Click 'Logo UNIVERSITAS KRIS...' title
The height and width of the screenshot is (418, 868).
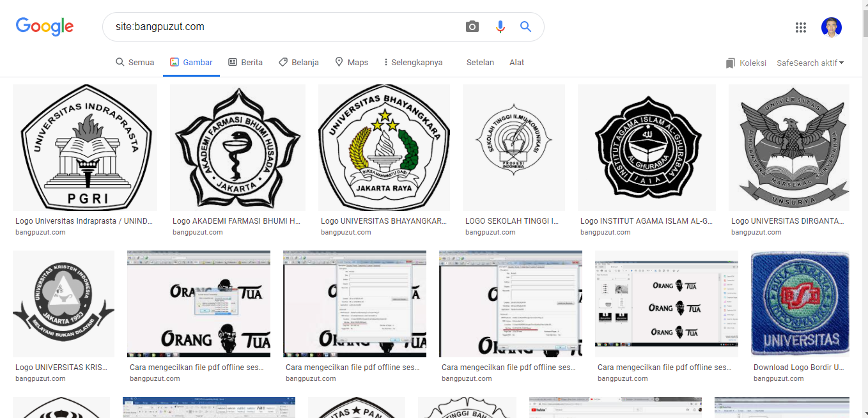pyautogui.click(x=61, y=368)
